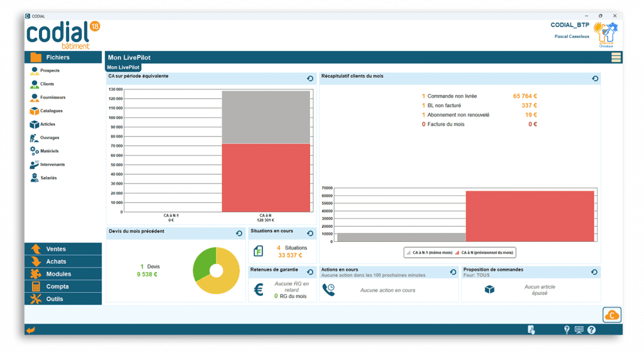Open the LivePilot hamburger menu
The image size is (644, 352).
616,57
